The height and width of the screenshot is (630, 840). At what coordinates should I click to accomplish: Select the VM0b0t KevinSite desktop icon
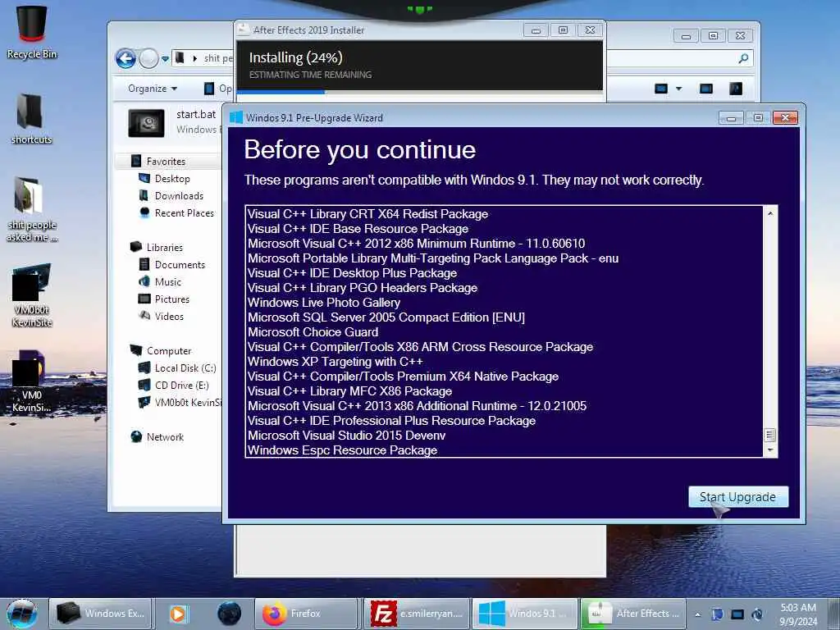[x=32, y=295]
